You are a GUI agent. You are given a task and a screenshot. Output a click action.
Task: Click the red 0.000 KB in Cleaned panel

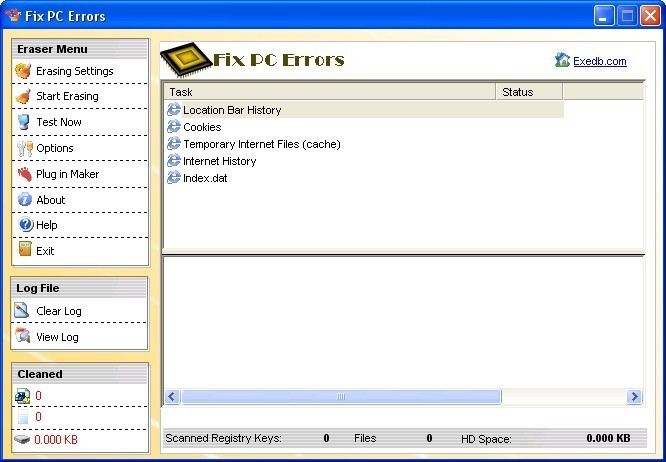(x=56, y=439)
